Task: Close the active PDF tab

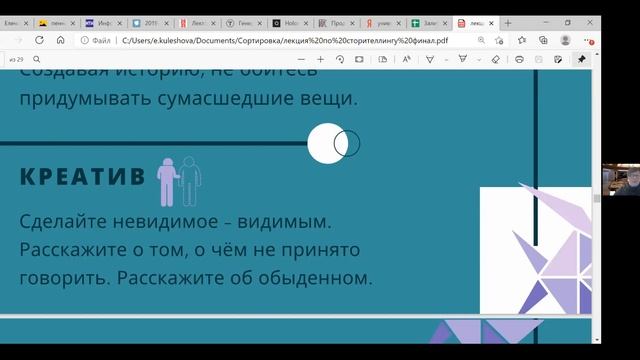Action: pos(491,23)
